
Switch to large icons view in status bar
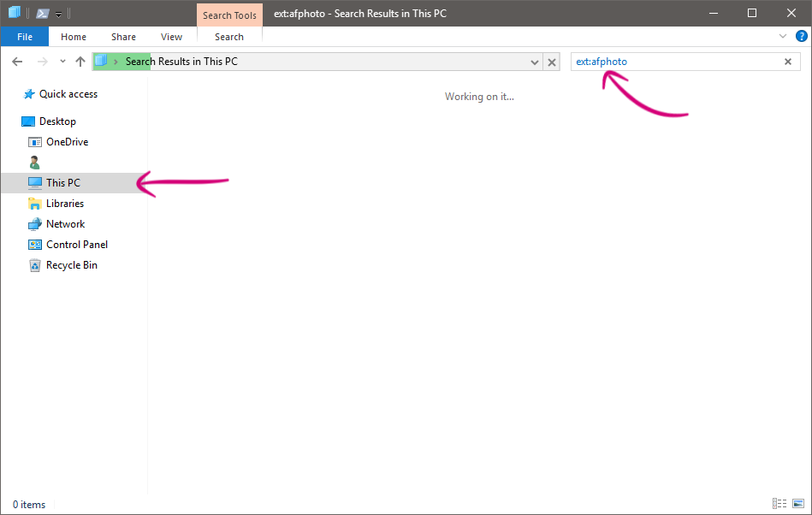point(798,504)
